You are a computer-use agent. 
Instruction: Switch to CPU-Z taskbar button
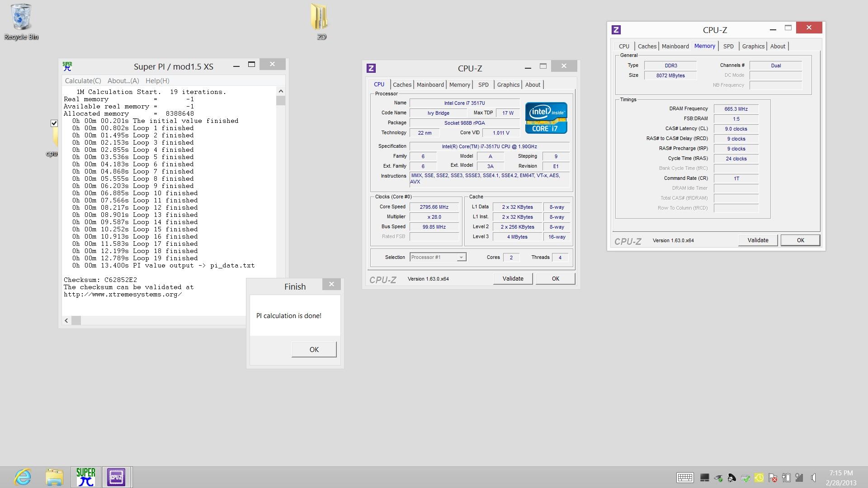(116, 477)
